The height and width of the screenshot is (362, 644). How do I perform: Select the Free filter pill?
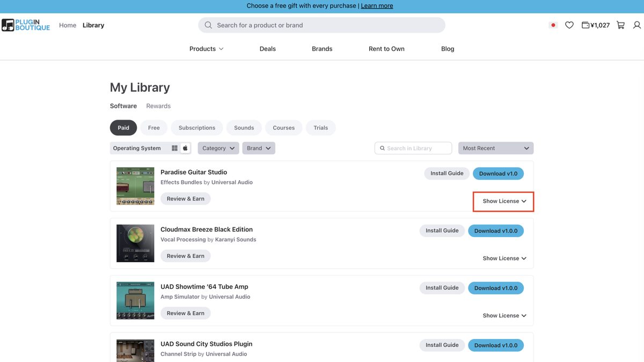coord(154,128)
